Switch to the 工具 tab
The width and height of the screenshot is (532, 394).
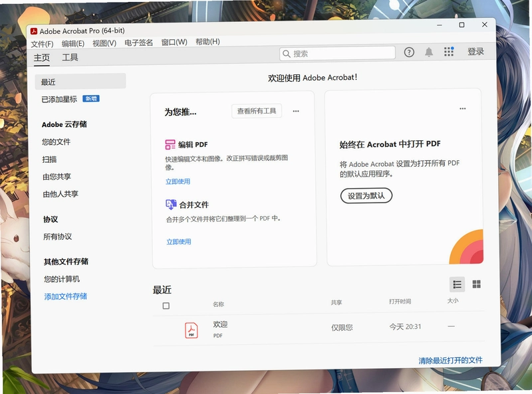70,57
